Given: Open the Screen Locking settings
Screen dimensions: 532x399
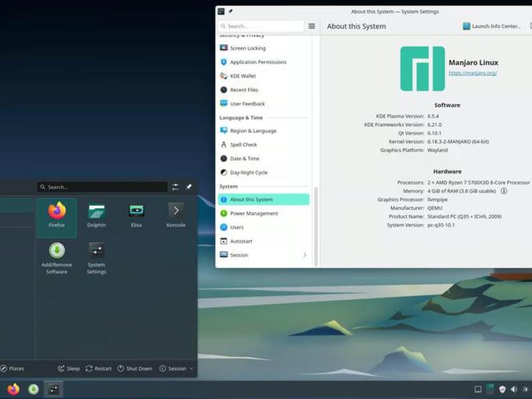Looking at the screenshot, I should click(x=263, y=48).
